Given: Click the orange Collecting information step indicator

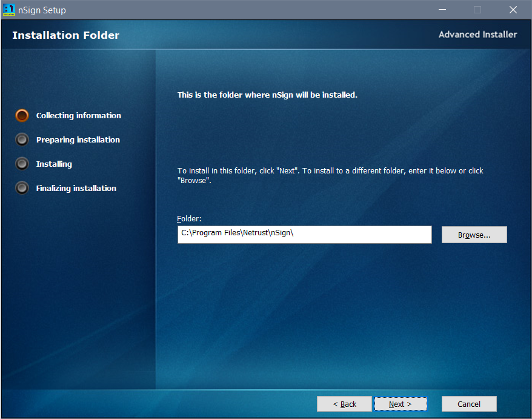Looking at the screenshot, I should [x=22, y=115].
